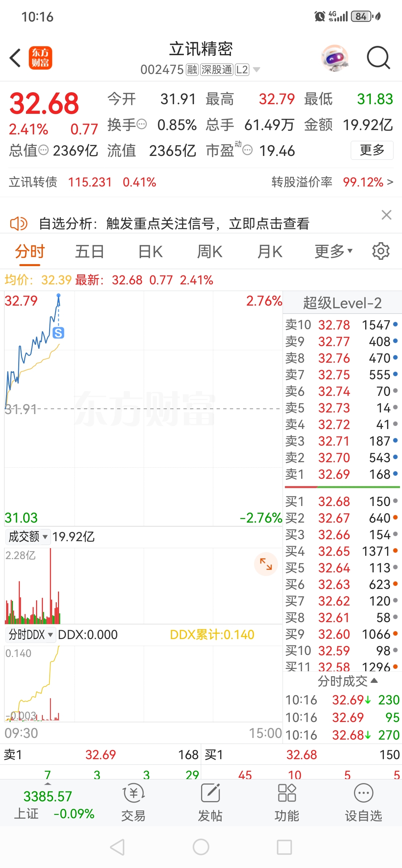
Task: Tap the blue S signal marker
Action: coord(58,333)
